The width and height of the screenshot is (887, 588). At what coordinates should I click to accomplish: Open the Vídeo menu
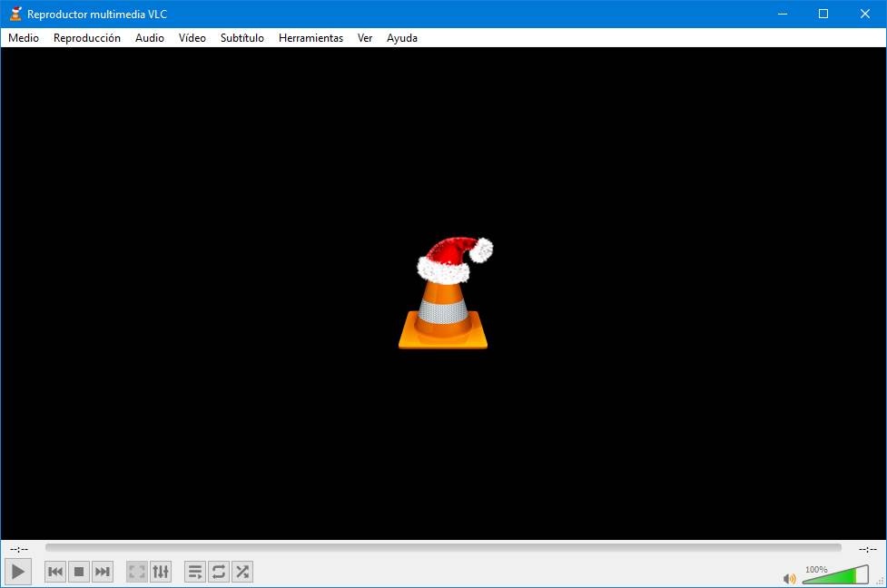pyautogui.click(x=192, y=38)
